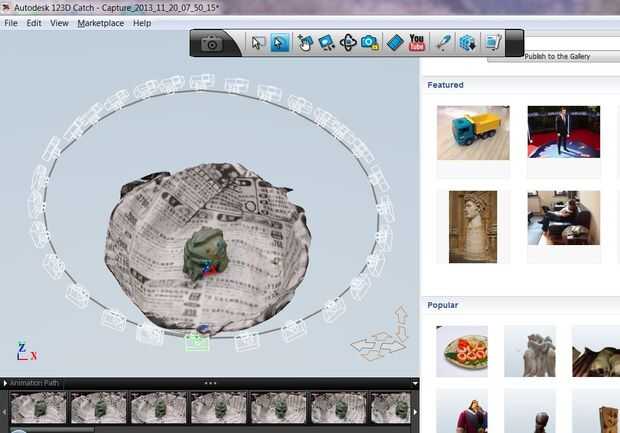Open the featured person on sofa model

[564, 218]
